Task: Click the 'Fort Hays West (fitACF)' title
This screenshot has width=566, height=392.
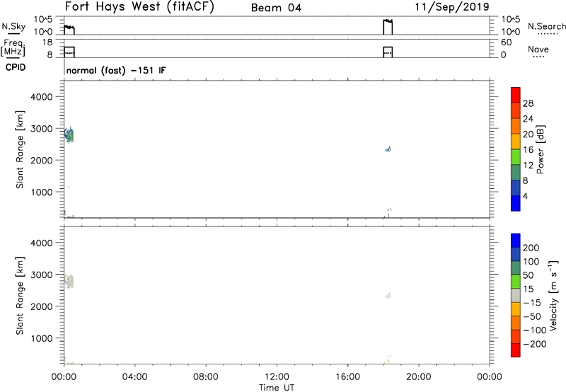Action: tap(139, 7)
